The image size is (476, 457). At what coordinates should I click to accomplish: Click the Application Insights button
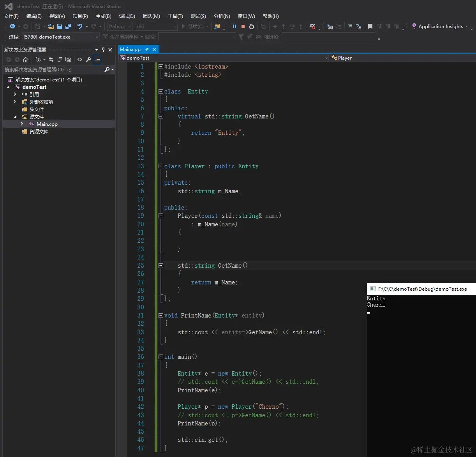coord(440,26)
